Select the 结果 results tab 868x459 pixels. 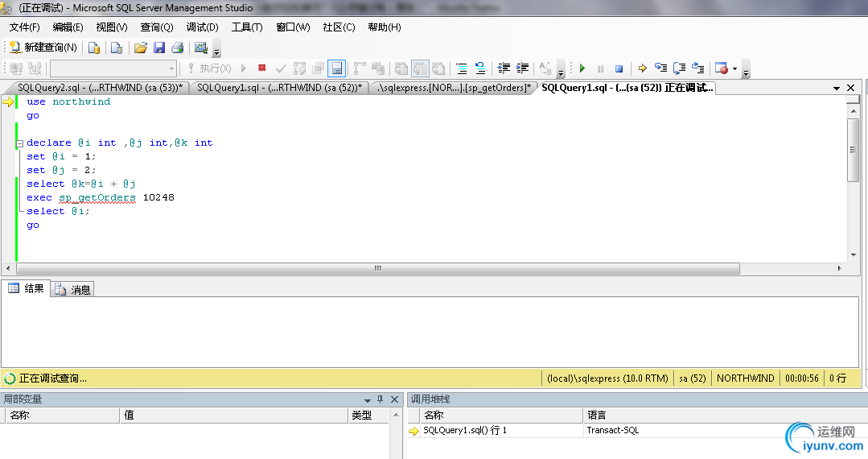click(26, 288)
